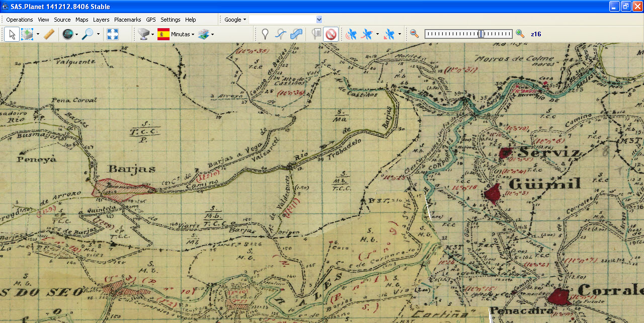Open the Help menu
This screenshot has height=323, width=644.
click(x=191, y=20)
